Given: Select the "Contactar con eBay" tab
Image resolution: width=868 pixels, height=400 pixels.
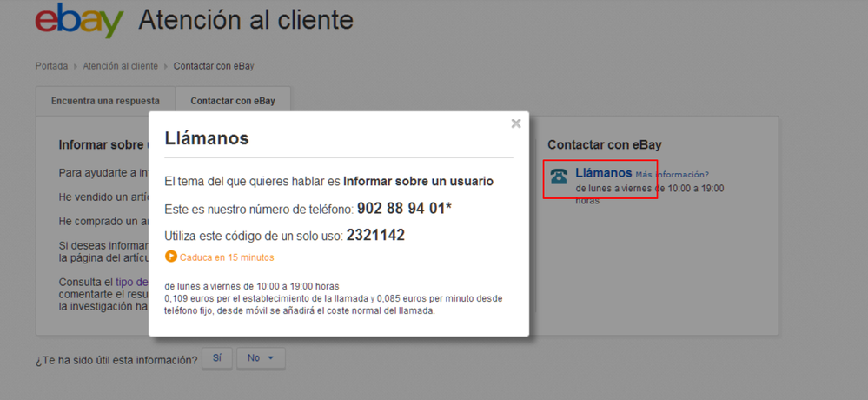Looking at the screenshot, I should pos(233,101).
